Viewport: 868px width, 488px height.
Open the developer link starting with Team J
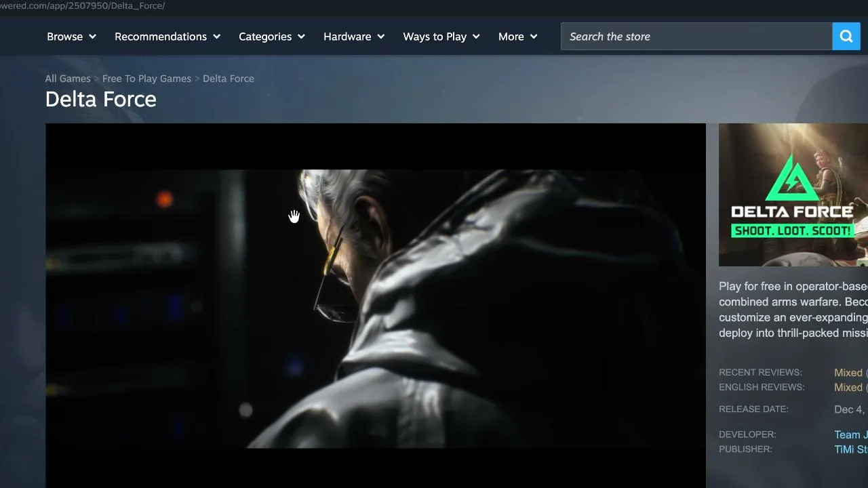pyautogui.click(x=851, y=435)
